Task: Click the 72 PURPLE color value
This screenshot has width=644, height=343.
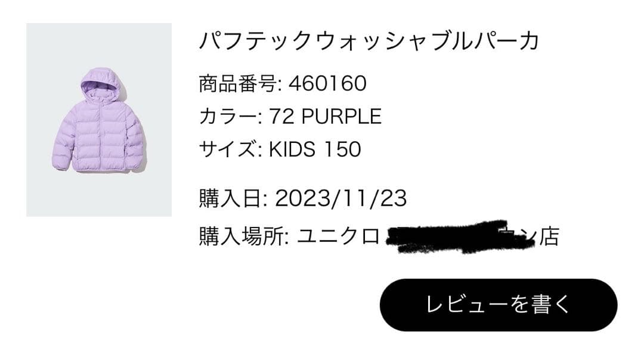Action: 326,116
